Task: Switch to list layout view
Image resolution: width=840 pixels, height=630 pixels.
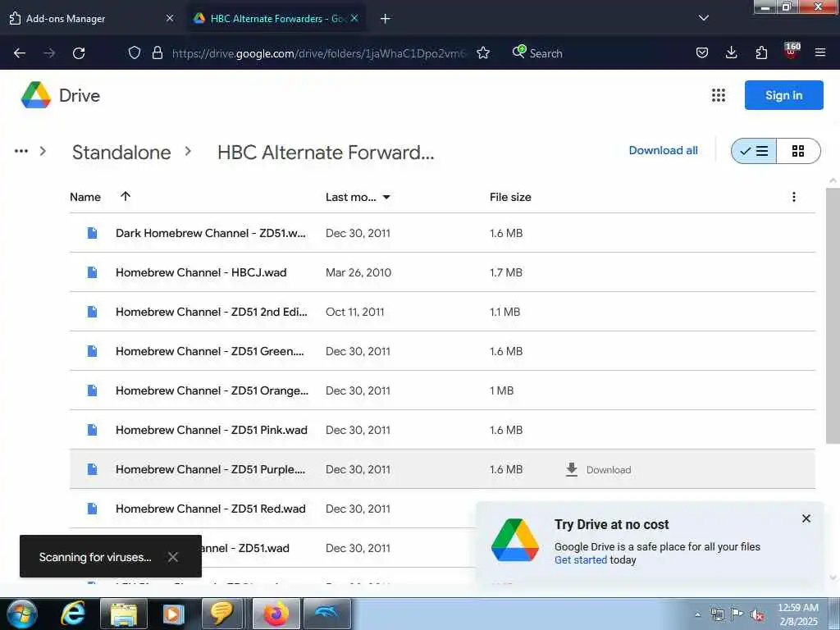Action: coord(754,151)
